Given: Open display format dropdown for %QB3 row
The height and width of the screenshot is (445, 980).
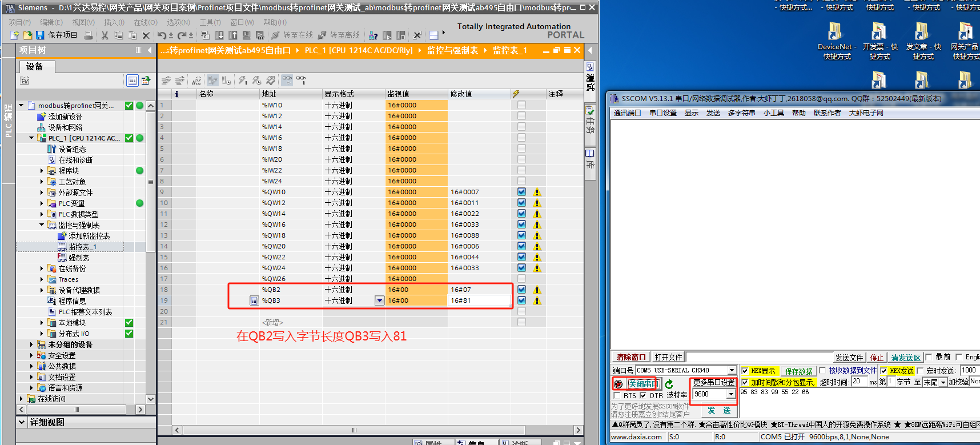Looking at the screenshot, I should (x=379, y=300).
